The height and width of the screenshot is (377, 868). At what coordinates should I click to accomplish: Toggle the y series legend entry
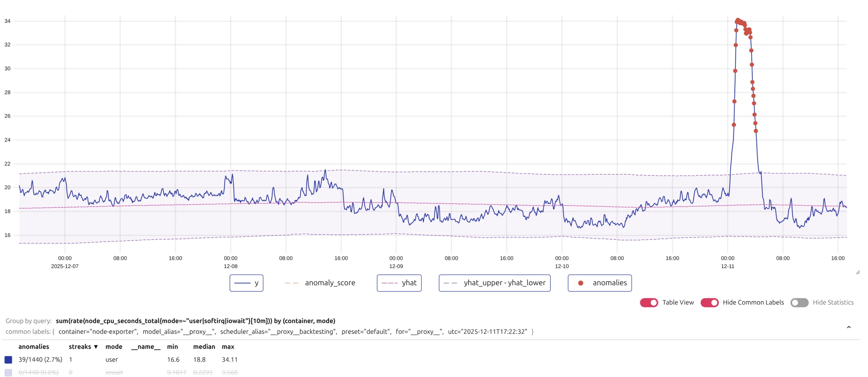click(246, 283)
